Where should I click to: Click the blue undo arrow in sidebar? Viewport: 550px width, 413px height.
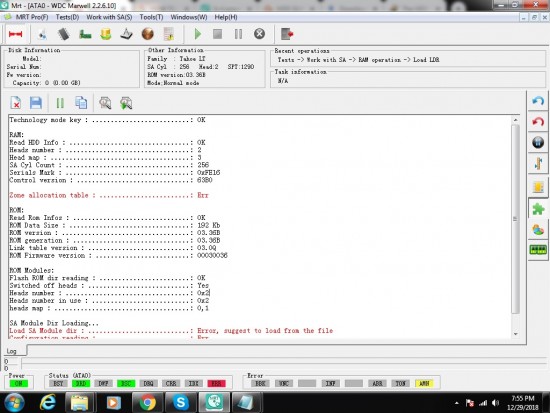(538, 101)
